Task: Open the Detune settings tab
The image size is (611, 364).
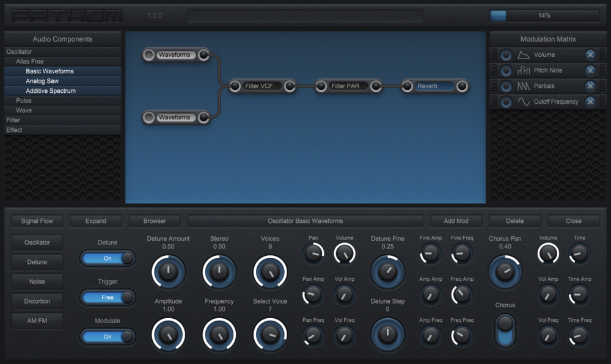Action: (x=37, y=262)
